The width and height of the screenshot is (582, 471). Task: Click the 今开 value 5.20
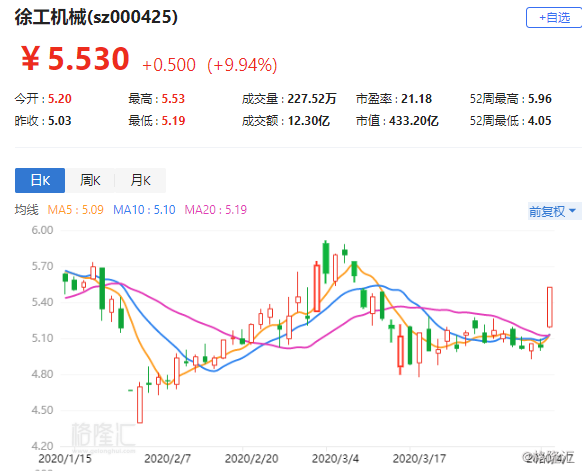click(60, 99)
